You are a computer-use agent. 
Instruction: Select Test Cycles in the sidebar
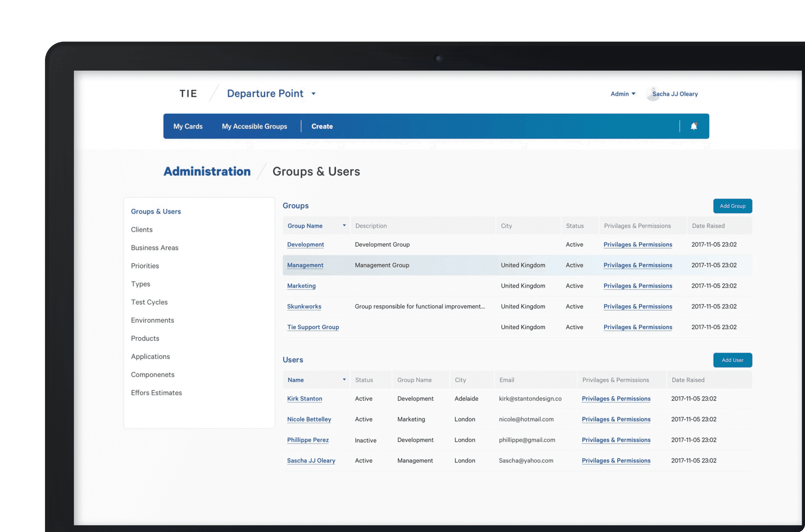click(149, 302)
